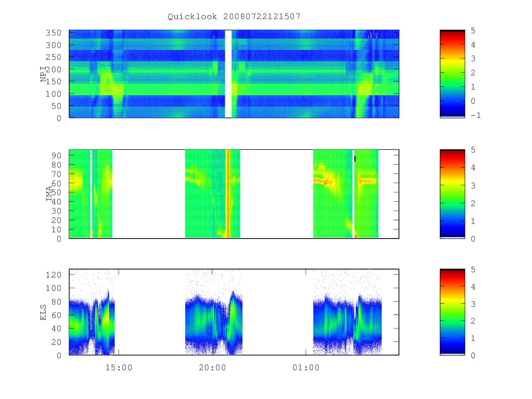
Task: Click the plot title Quicklook 20080722121507
Action: pos(234,17)
